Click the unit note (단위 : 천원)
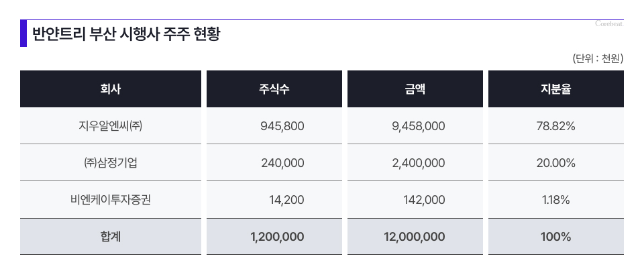Image resolution: width=644 pixels, height=275 pixels. pyautogui.click(x=598, y=59)
